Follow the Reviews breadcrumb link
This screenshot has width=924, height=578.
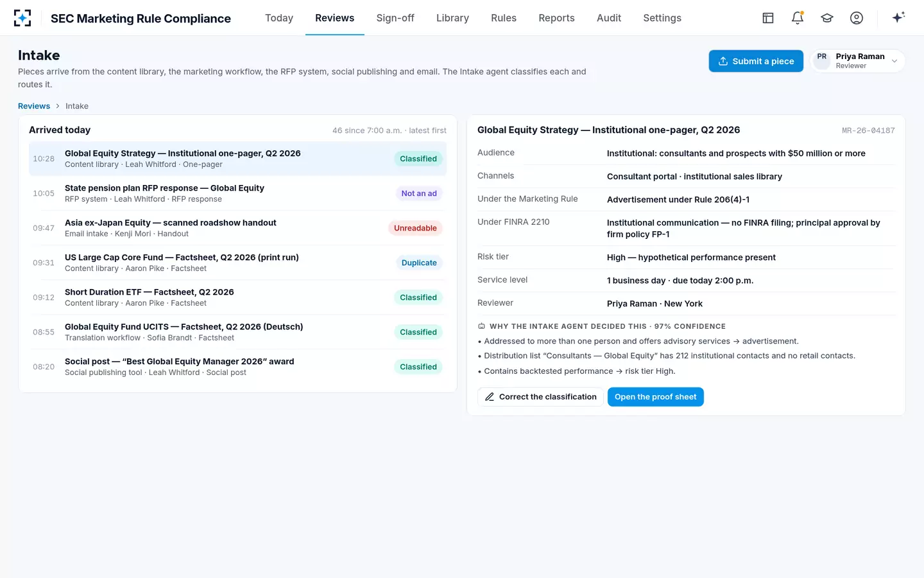[x=34, y=106]
